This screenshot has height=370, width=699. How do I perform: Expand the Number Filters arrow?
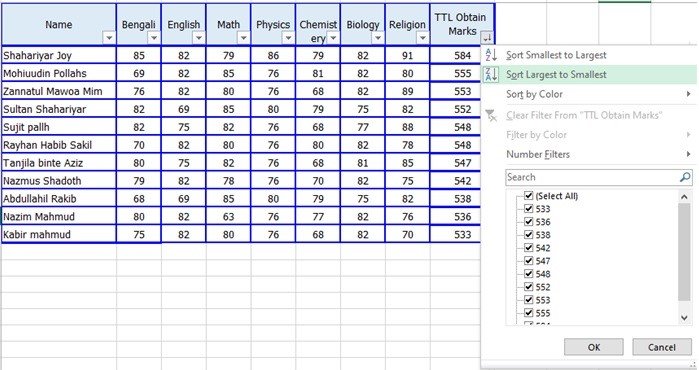click(x=689, y=154)
